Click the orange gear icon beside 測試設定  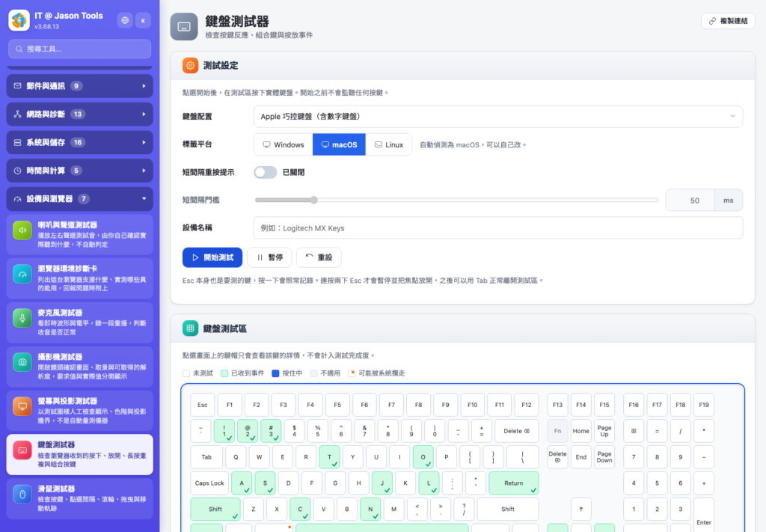(x=190, y=65)
